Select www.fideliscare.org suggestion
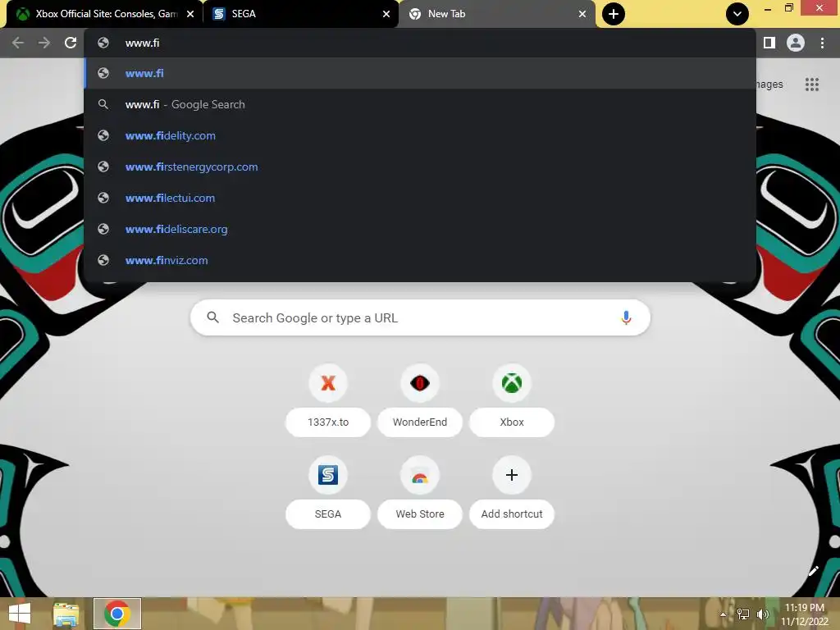The width and height of the screenshot is (840, 630). click(x=420, y=229)
